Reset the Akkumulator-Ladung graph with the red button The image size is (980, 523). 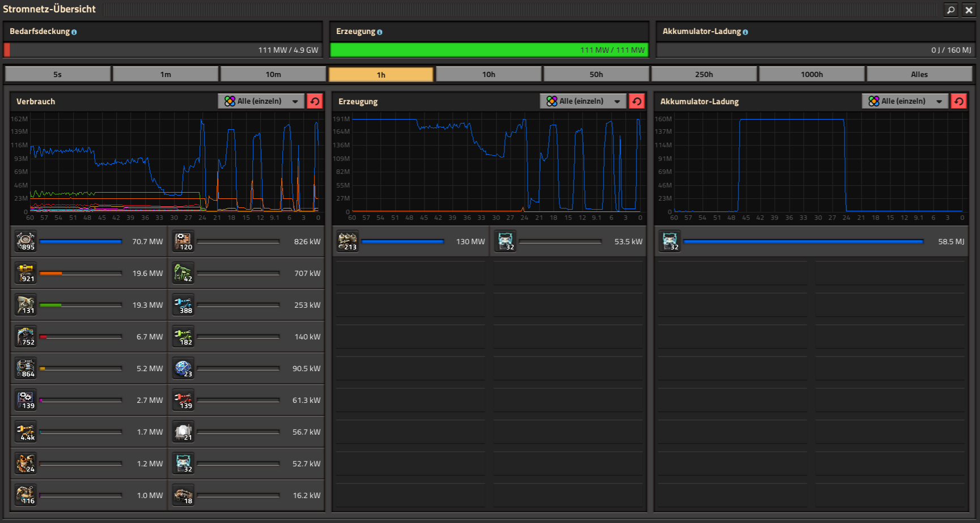[958, 101]
